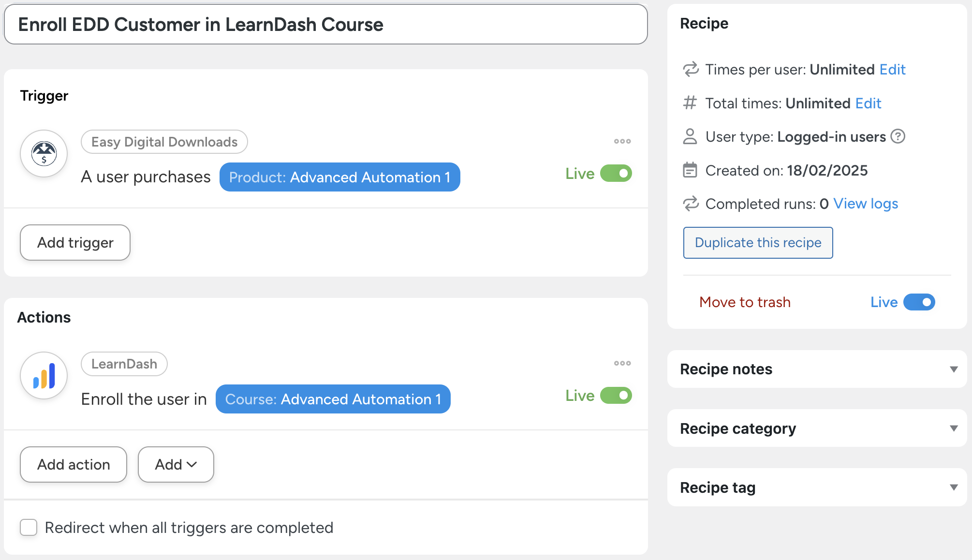Turn off the LearnDash action Live toggle

(x=616, y=396)
